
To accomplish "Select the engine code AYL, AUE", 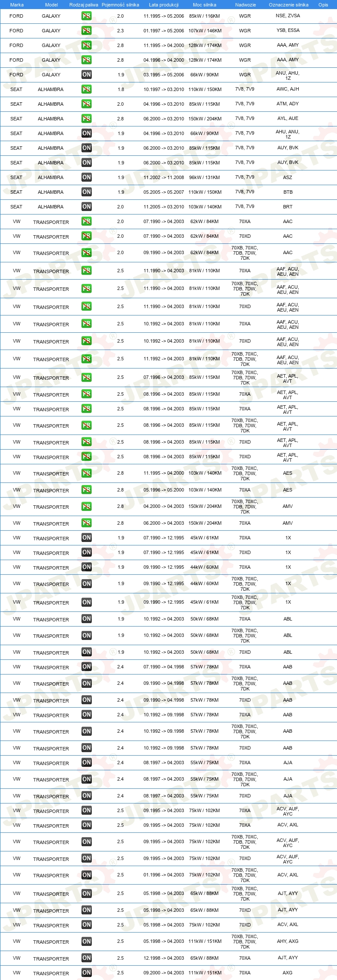I will click(x=288, y=118).
